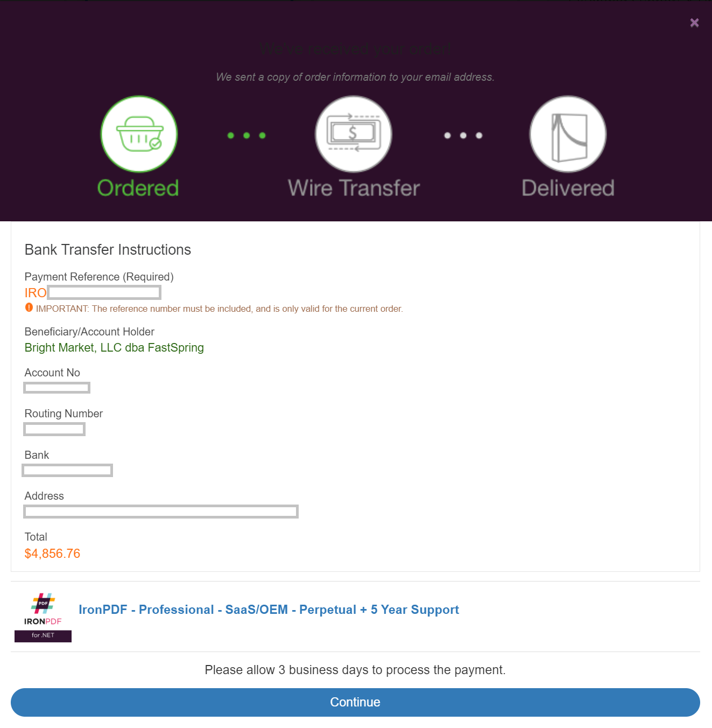Click the orange important warning icon
Image resolution: width=712 pixels, height=728 pixels.
(x=29, y=307)
